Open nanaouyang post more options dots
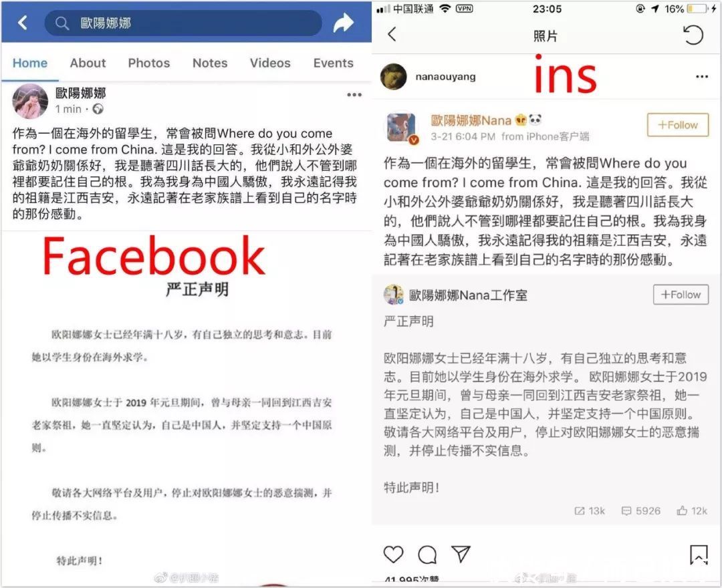This screenshot has width=722, height=588. (x=702, y=76)
